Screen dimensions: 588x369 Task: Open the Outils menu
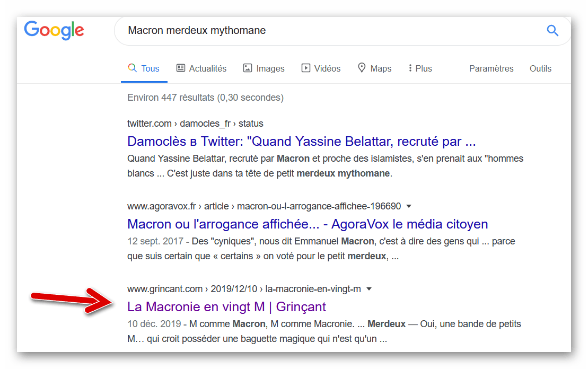[540, 68]
